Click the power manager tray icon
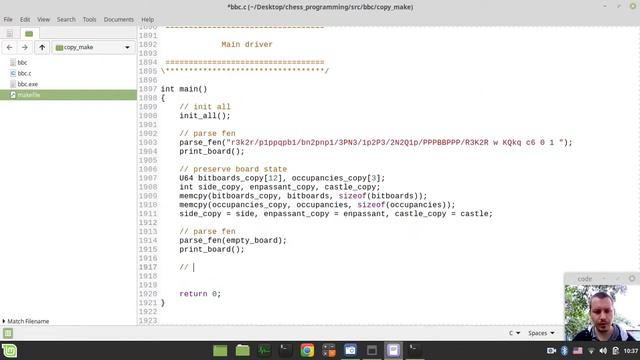The width and height of the screenshot is (640, 360). (616, 351)
